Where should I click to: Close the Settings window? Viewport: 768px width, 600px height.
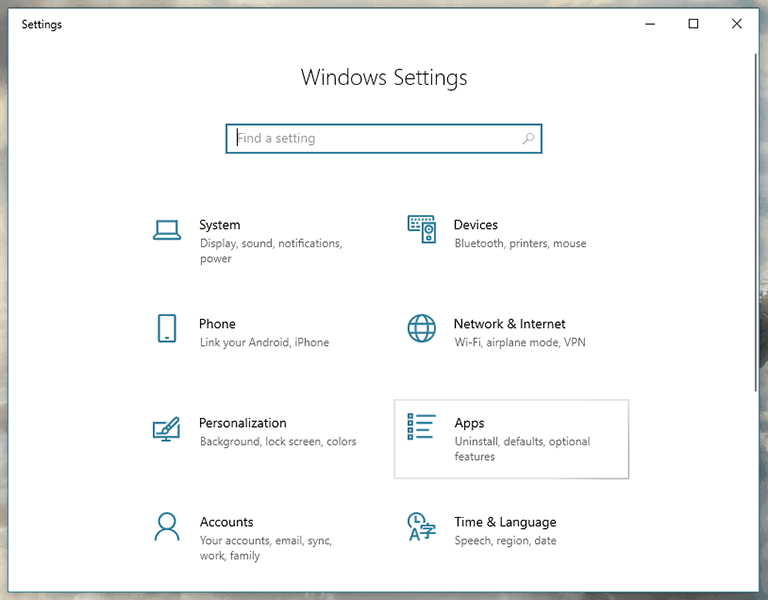point(736,24)
